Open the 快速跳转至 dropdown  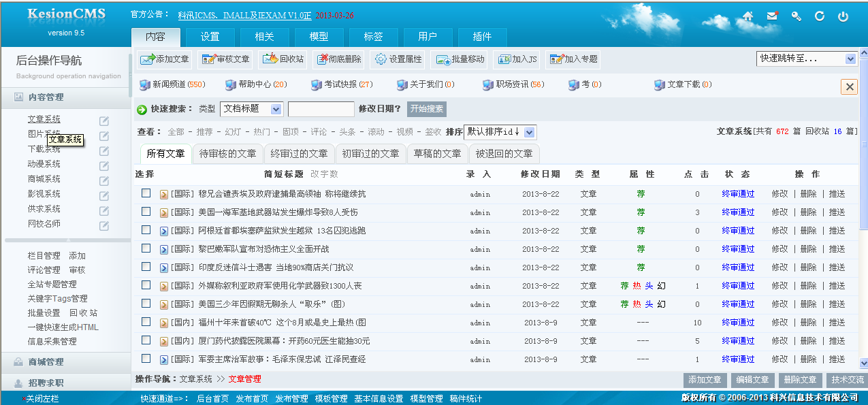tap(806, 59)
